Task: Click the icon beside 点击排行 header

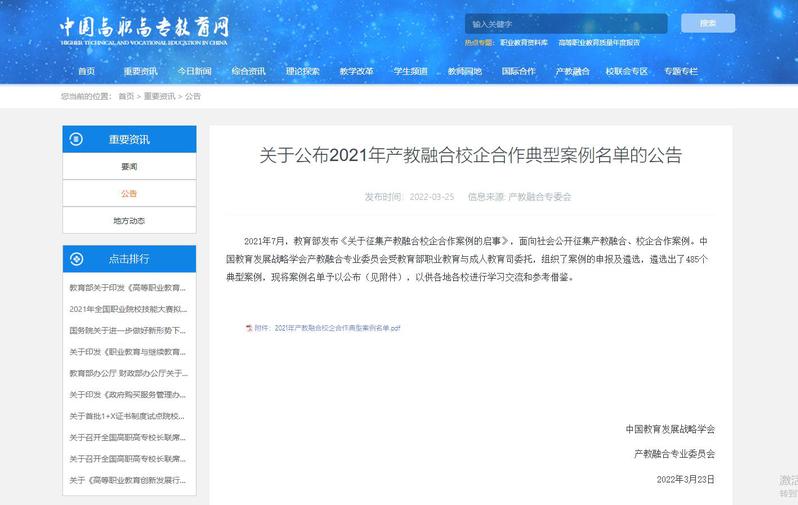Action: pyautogui.click(x=76, y=258)
